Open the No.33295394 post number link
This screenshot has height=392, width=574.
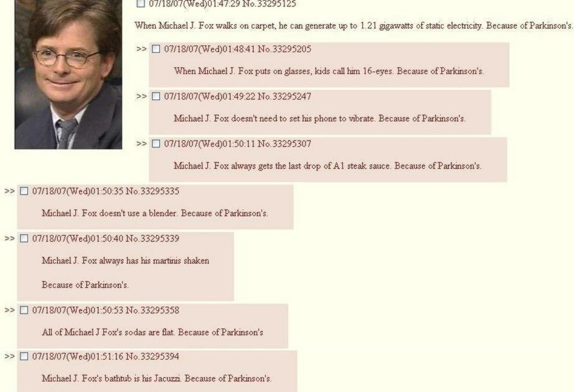click(153, 357)
